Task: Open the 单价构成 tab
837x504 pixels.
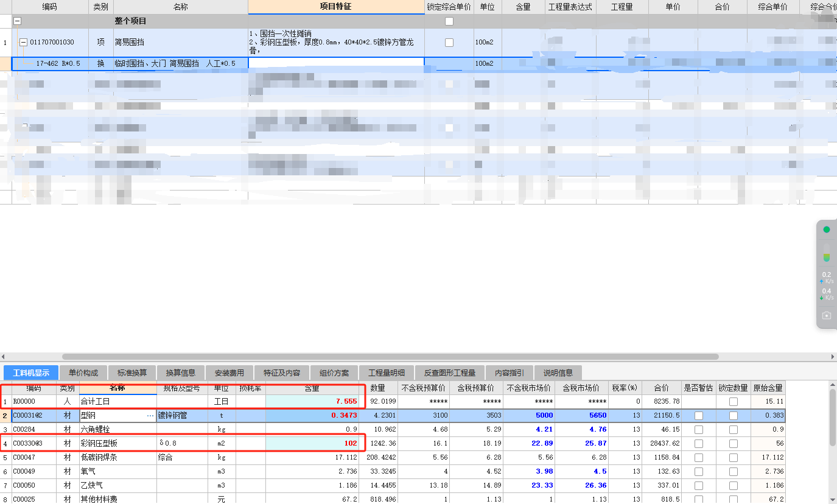Action: click(83, 373)
